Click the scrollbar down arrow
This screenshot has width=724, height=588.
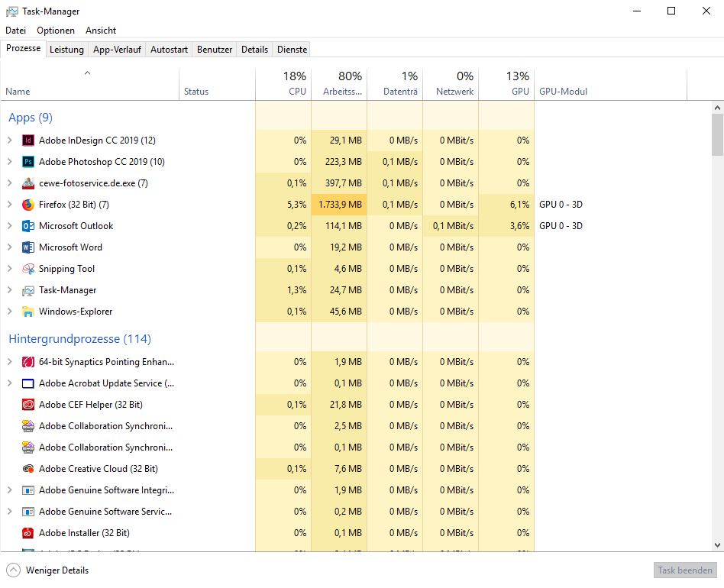[718, 545]
